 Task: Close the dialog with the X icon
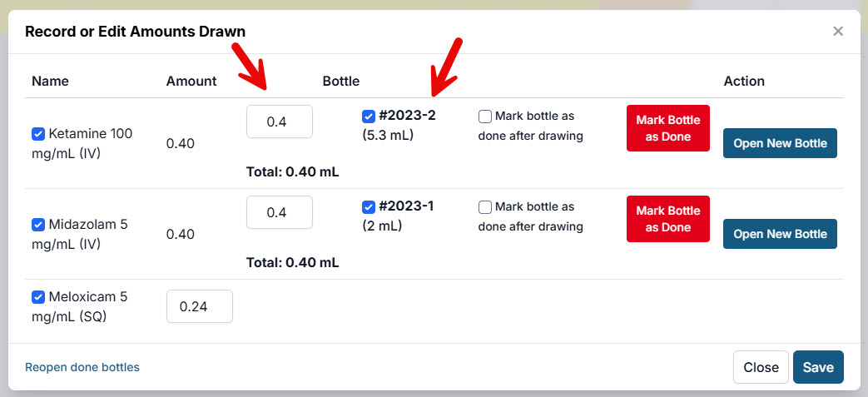838,32
